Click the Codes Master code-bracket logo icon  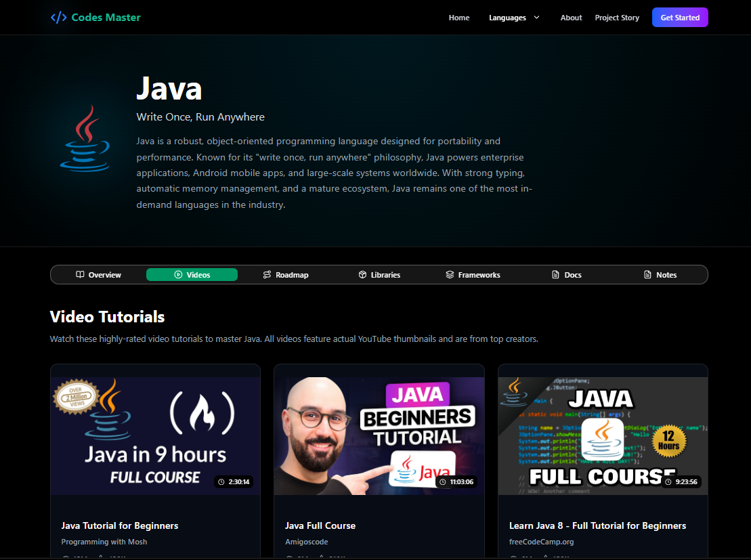tap(58, 18)
